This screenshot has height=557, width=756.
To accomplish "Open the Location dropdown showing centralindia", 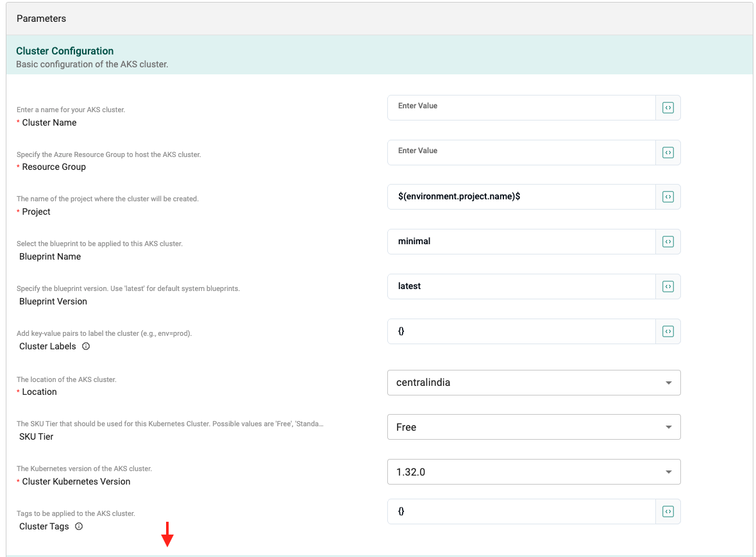I will (533, 383).
